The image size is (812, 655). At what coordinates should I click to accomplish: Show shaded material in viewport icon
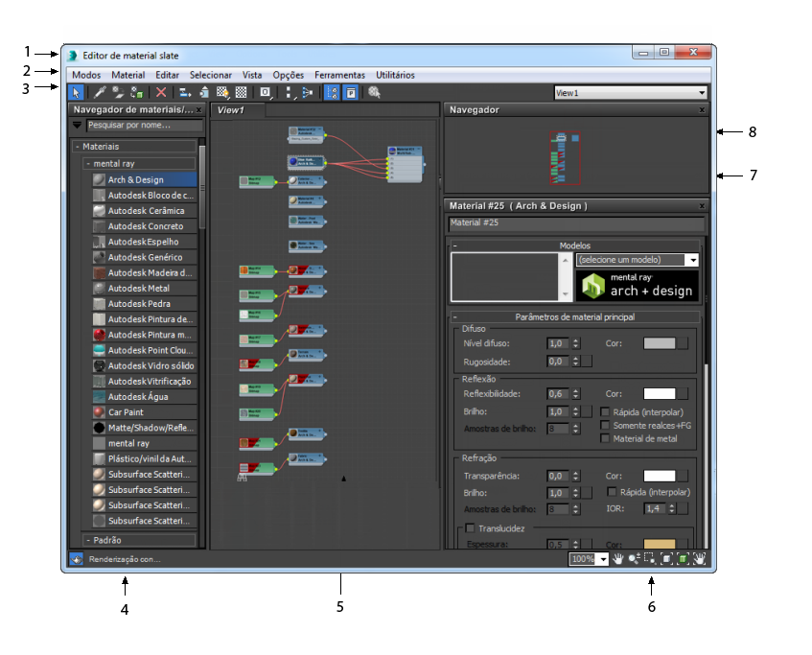pyautogui.click(x=222, y=93)
